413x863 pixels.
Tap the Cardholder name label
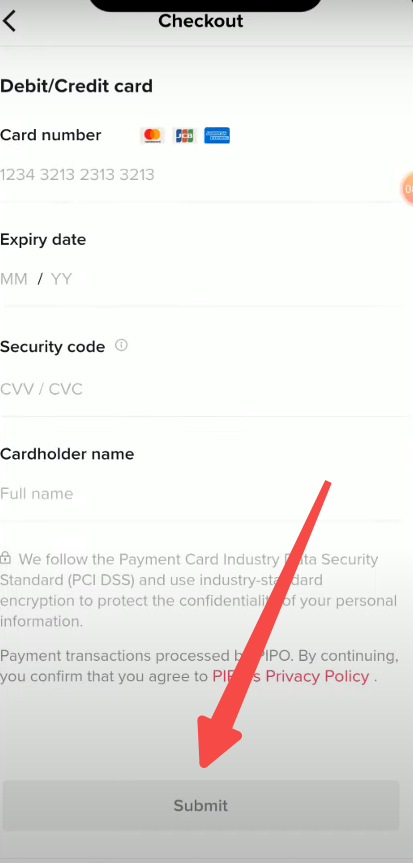point(67,454)
